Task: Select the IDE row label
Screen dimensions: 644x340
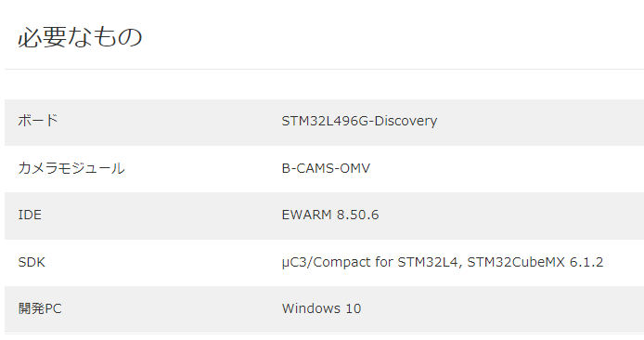Action: click(x=30, y=215)
